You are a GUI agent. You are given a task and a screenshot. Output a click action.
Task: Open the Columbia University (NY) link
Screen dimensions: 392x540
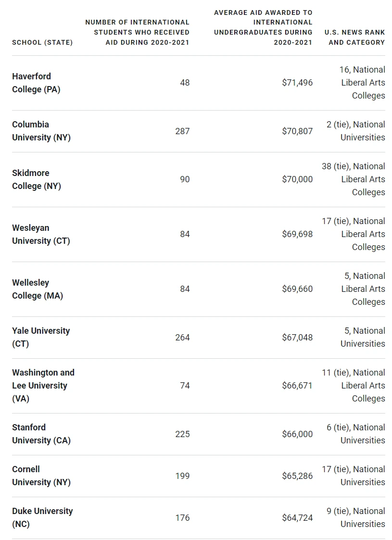pyautogui.click(x=41, y=131)
